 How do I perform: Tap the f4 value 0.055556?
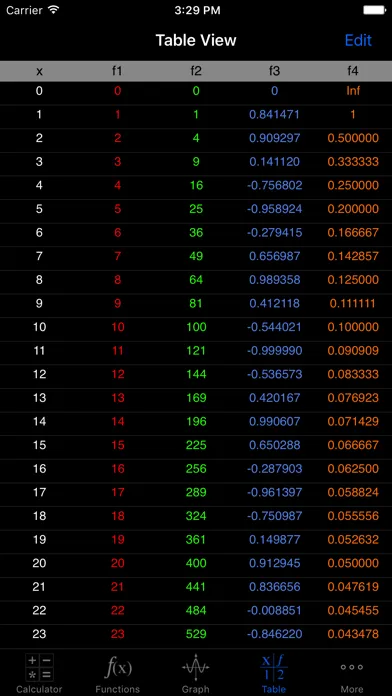pyautogui.click(x=353, y=516)
